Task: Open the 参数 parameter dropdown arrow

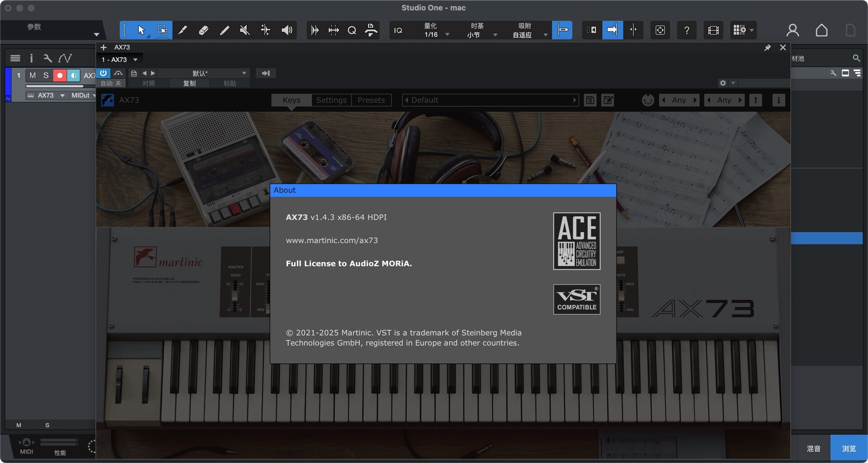Action: tap(96, 34)
